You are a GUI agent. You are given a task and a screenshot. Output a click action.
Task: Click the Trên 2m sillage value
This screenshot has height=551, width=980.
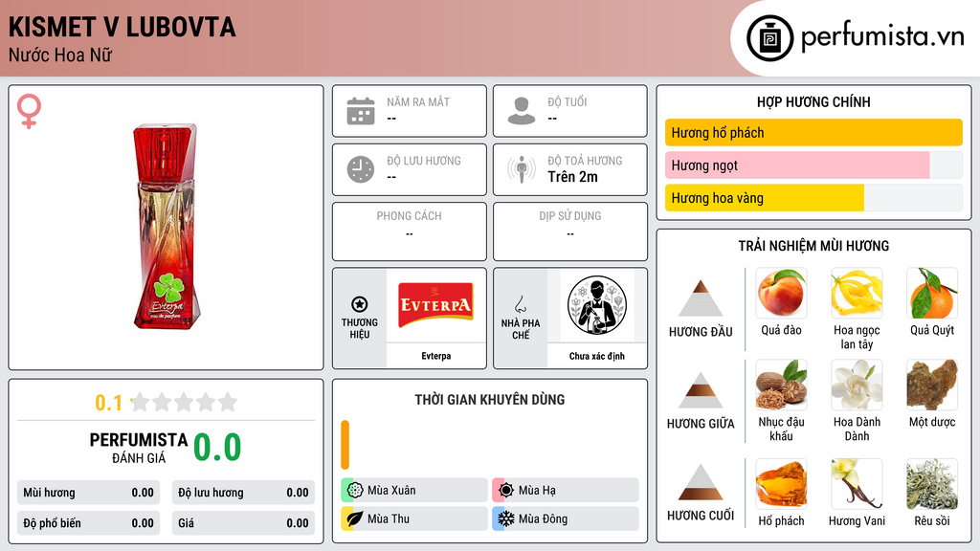[x=572, y=177]
